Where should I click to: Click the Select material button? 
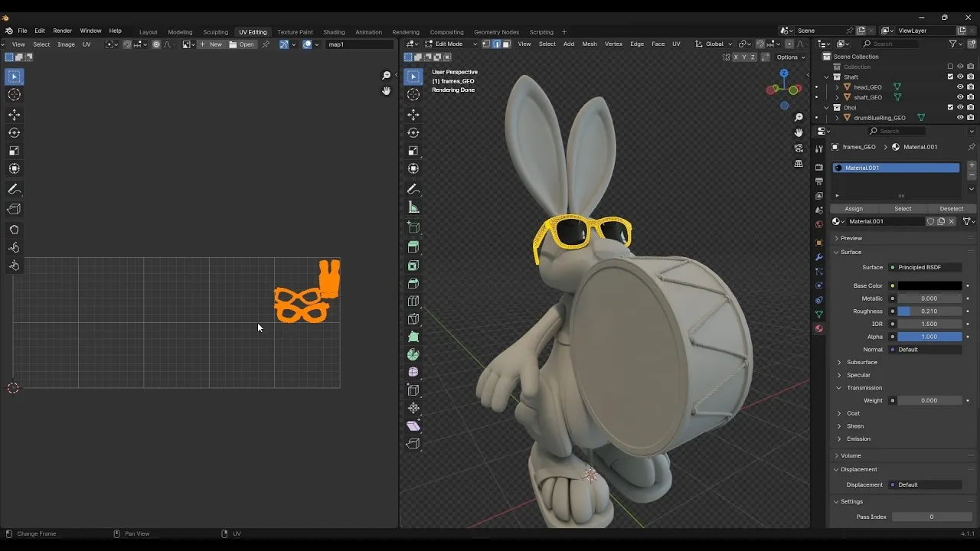coord(903,209)
